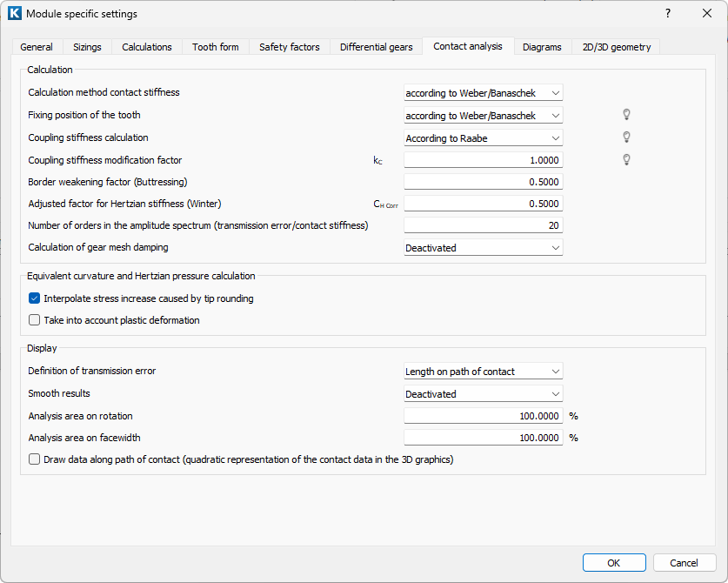Click lightbulb icon beside Fixing position of tooth
Viewport: 728px width, 583px height.
pos(625,115)
